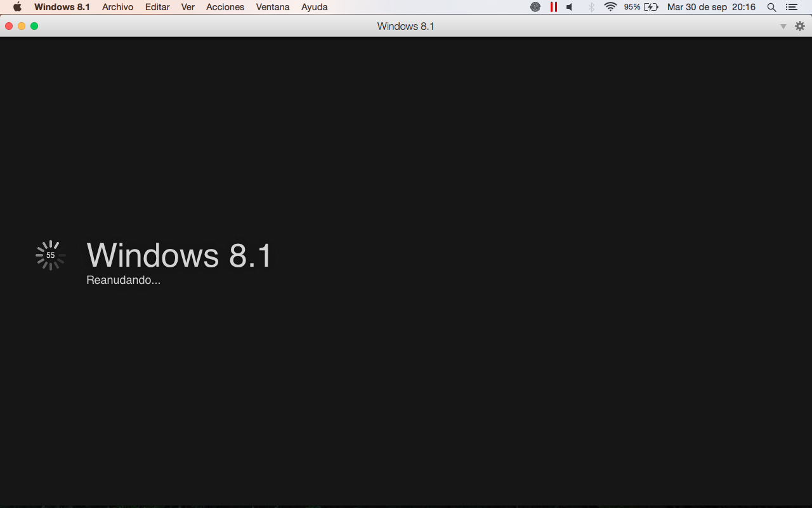Viewport: 812px width, 508px height.
Task: Click the volume speaker icon
Action: pos(570,7)
